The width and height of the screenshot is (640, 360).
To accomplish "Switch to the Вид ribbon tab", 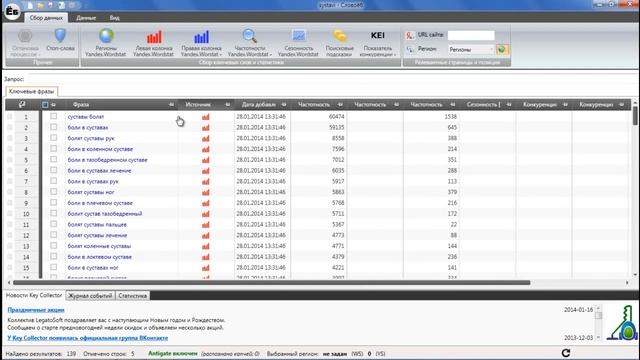I will click(114, 18).
